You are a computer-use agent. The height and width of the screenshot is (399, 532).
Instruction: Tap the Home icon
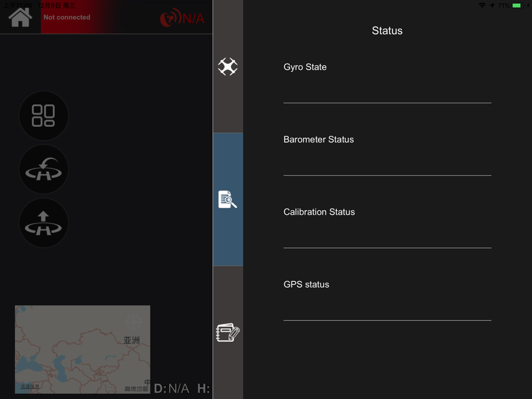(x=20, y=17)
